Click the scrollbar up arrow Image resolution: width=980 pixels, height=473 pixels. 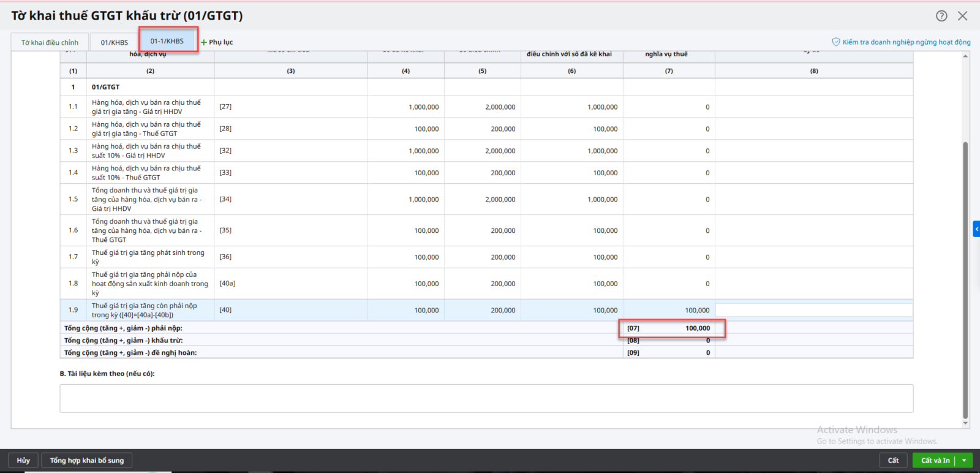965,56
